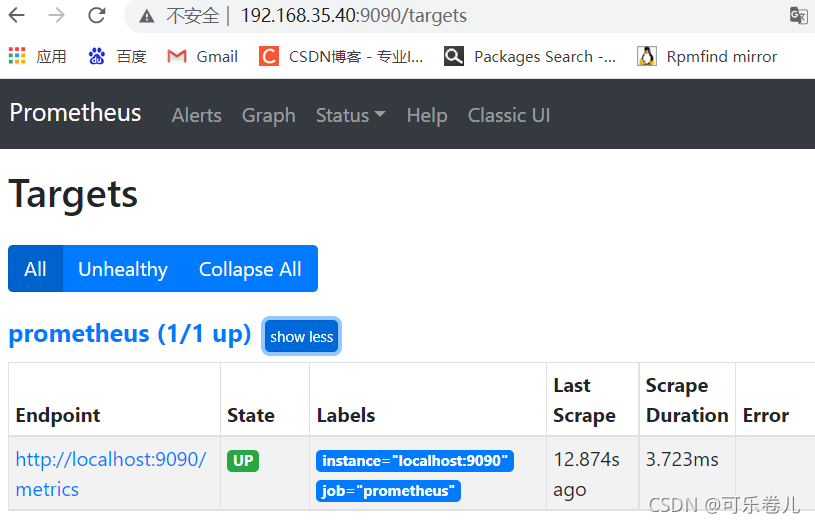The height and width of the screenshot is (523, 815).
Task: Expand the Status dropdown menu
Action: tap(350, 115)
